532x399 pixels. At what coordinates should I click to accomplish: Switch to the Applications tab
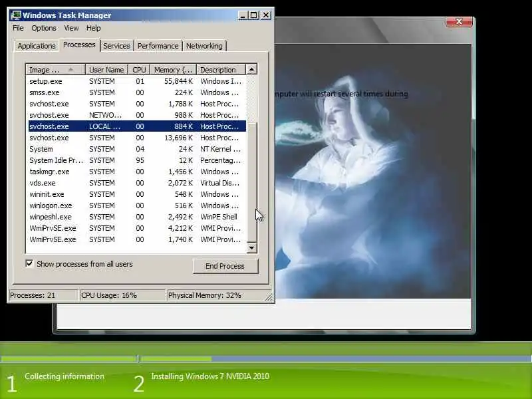(37, 46)
